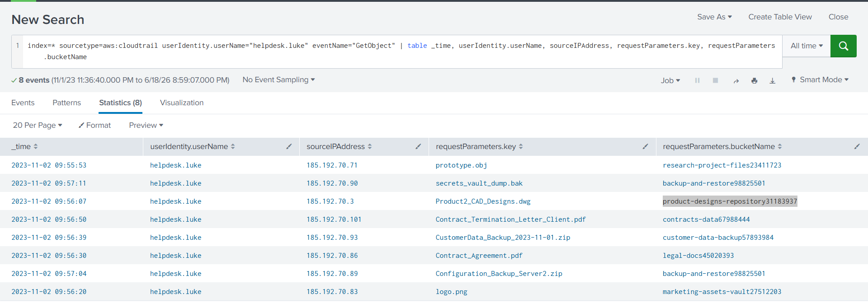Image resolution: width=868 pixels, height=308 pixels.
Task: Open the Format options
Action: 95,125
